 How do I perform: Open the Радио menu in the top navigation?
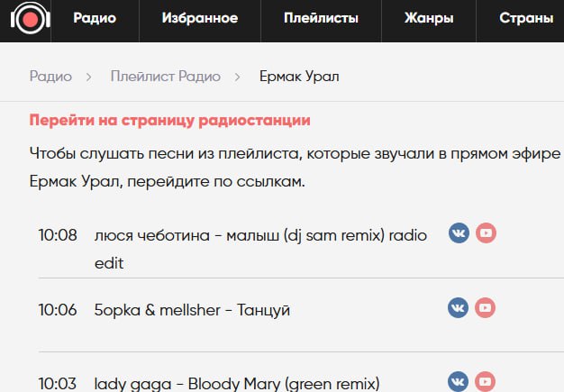click(x=95, y=18)
